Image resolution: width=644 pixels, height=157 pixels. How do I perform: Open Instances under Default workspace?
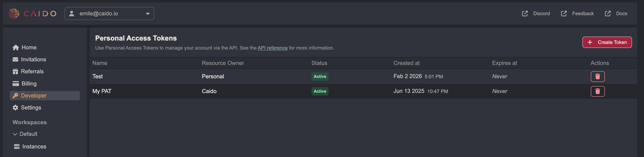tap(34, 147)
